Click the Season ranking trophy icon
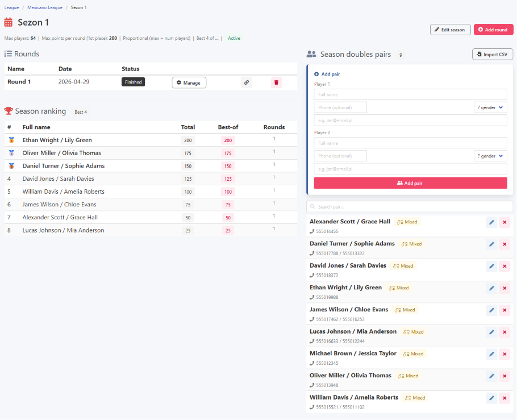This screenshot has width=517, height=420. (9, 111)
